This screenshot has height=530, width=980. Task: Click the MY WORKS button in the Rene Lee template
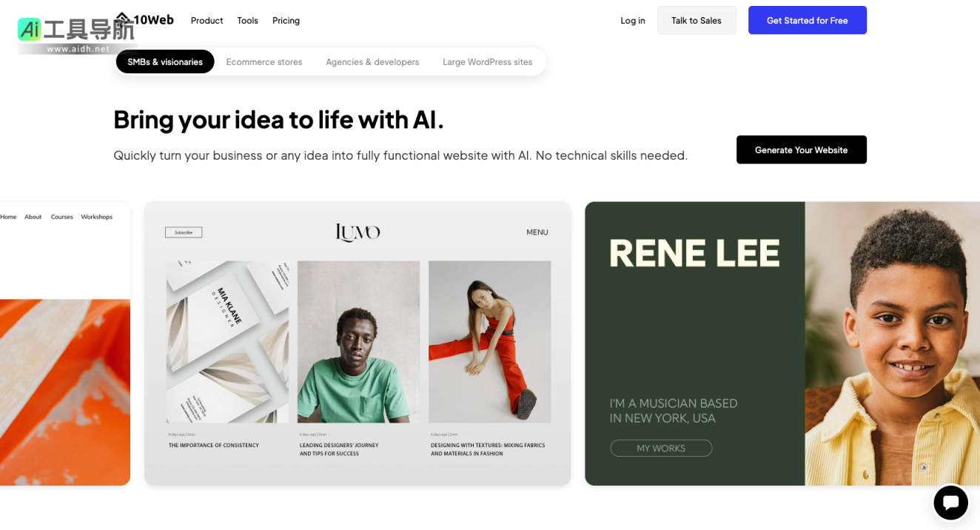point(661,449)
